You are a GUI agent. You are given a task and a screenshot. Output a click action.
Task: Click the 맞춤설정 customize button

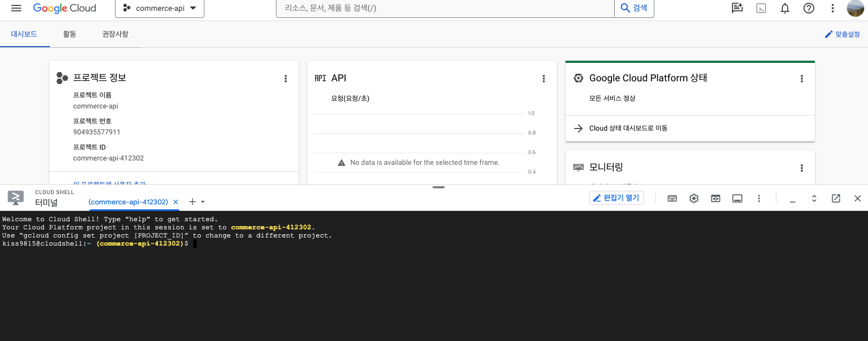tap(843, 34)
